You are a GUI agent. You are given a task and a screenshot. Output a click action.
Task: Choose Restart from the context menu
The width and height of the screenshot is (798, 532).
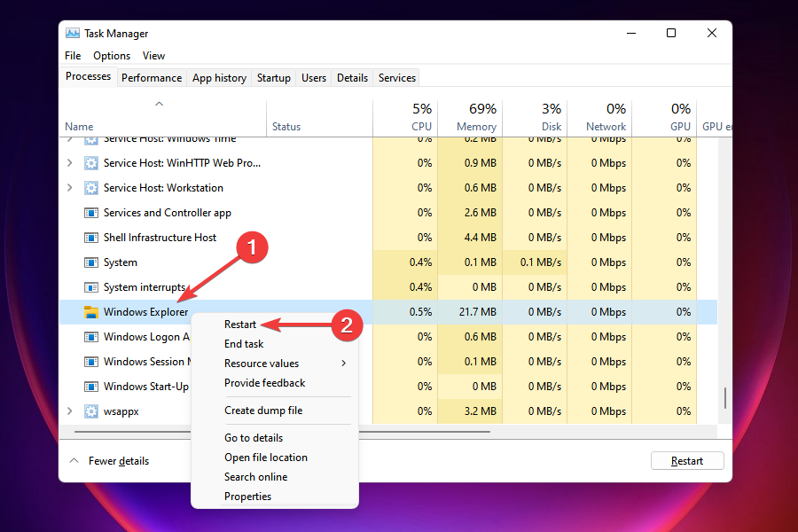point(240,325)
